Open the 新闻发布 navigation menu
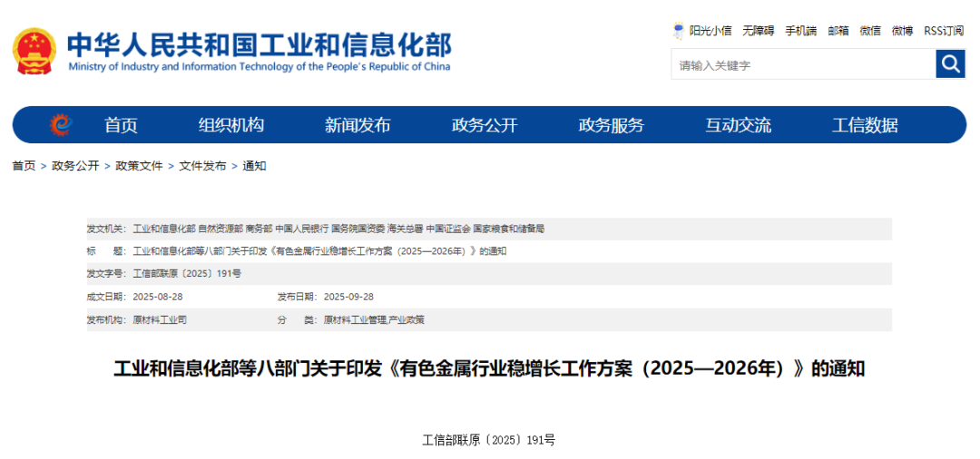This screenshot has width=980, height=459. pyautogui.click(x=358, y=125)
